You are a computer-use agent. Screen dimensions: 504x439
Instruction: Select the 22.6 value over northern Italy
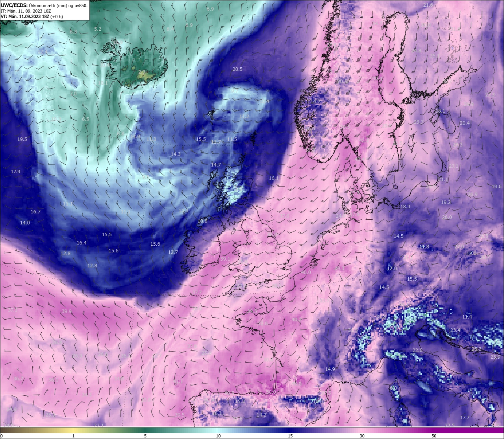tap(417, 350)
